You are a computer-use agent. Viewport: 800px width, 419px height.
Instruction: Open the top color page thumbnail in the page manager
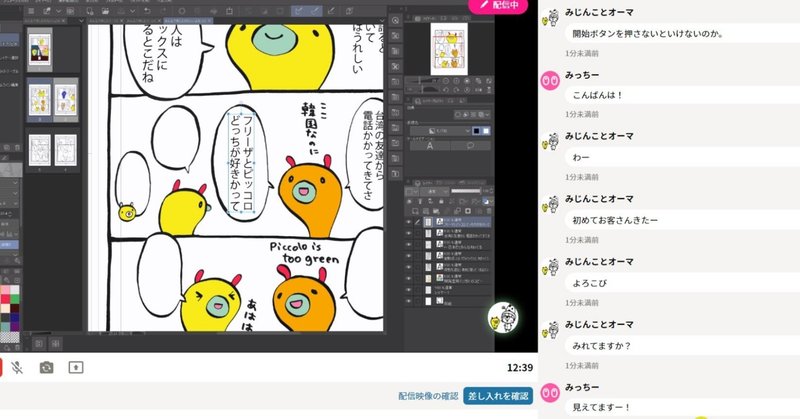[39, 50]
